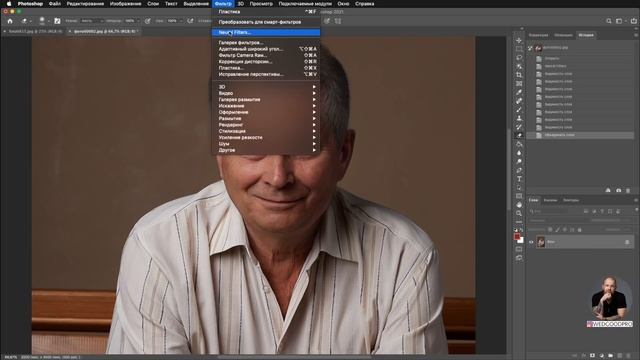Expand the Размытие submenu
Screen dimensions: 640x360
(266, 119)
